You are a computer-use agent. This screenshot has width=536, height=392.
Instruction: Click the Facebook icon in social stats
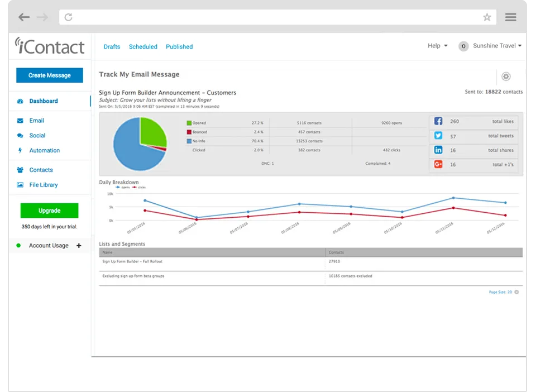point(438,121)
